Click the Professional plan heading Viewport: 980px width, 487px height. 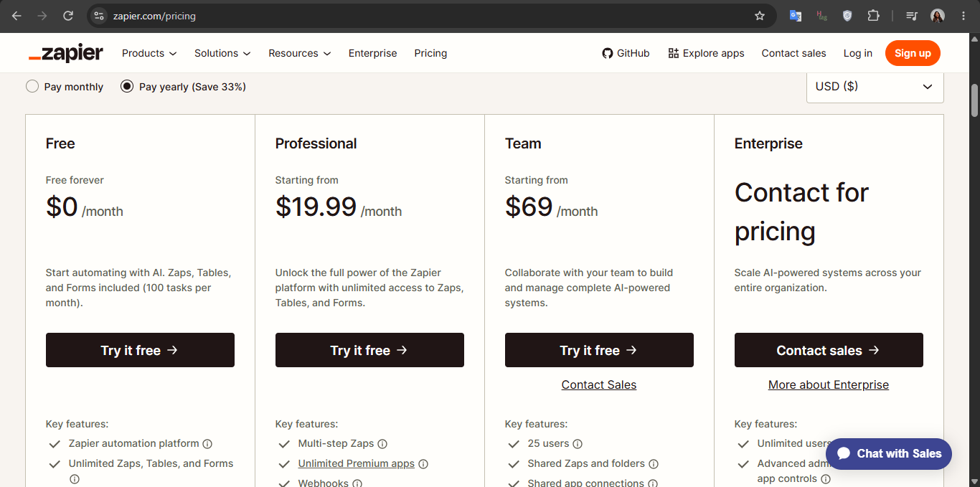[x=316, y=143]
